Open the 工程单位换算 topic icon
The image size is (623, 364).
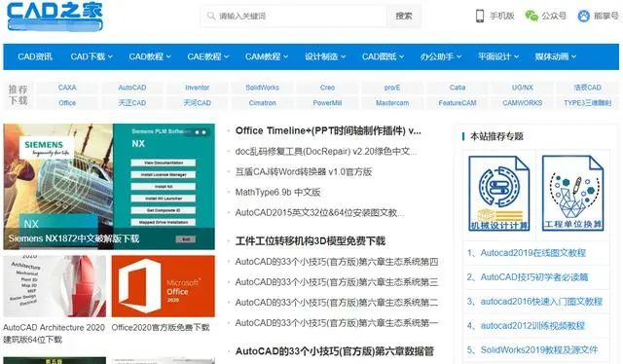point(572,194)
